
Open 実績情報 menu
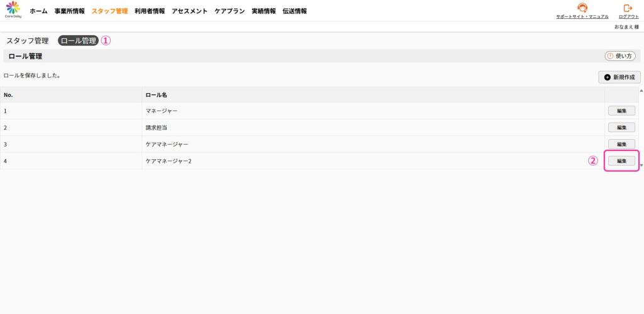tap(264, 11)
